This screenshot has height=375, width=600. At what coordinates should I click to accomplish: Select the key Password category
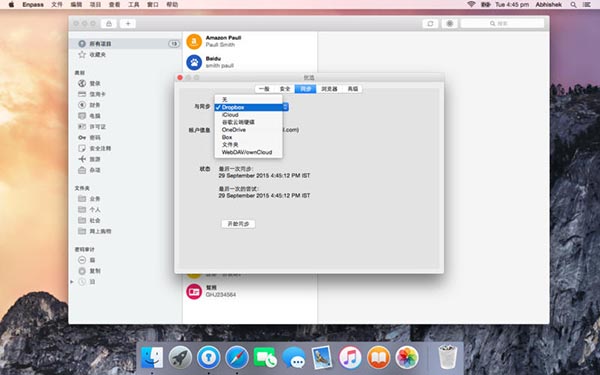[89, 137]
